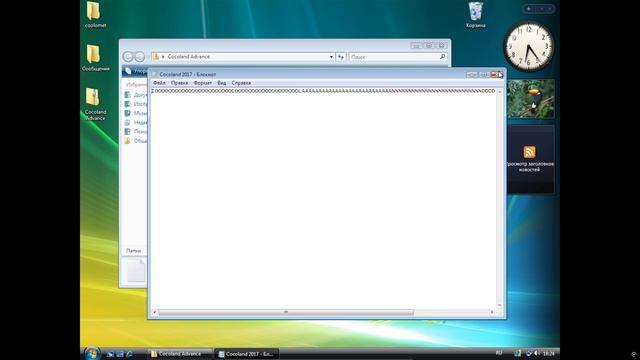640x360 pixels.
Task: Click Switch between windows quick launch icon
Action: pyautogui.click(x=120, y=354)
